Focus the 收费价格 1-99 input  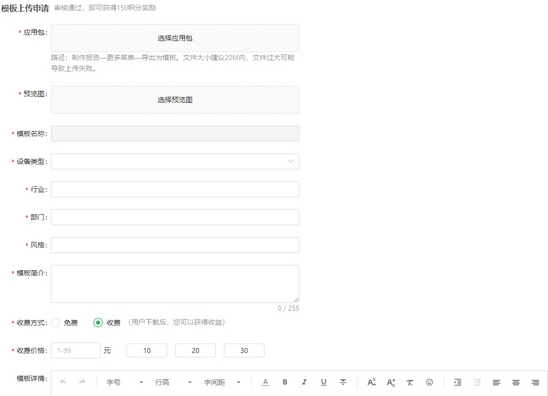click(76, 351)
